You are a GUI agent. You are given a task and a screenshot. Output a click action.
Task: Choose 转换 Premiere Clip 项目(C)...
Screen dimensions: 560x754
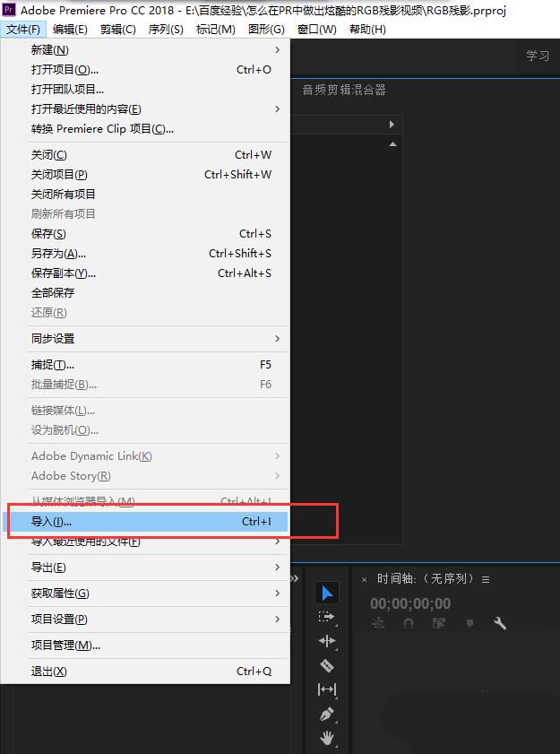(144, 129)
